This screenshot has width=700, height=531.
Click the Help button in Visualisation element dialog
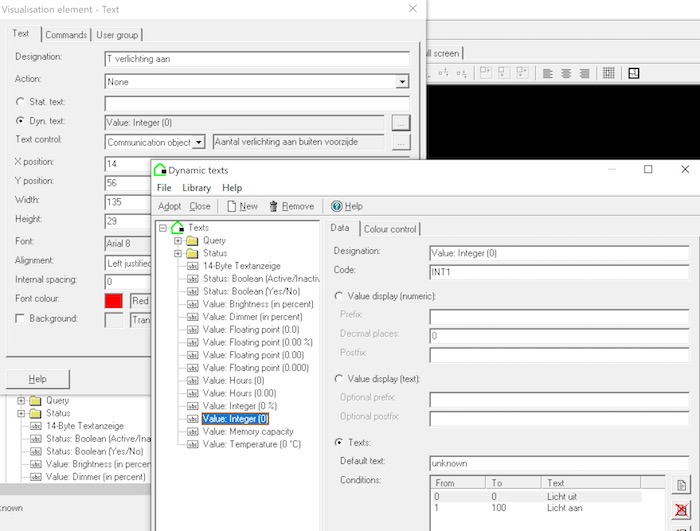[38, 379]
